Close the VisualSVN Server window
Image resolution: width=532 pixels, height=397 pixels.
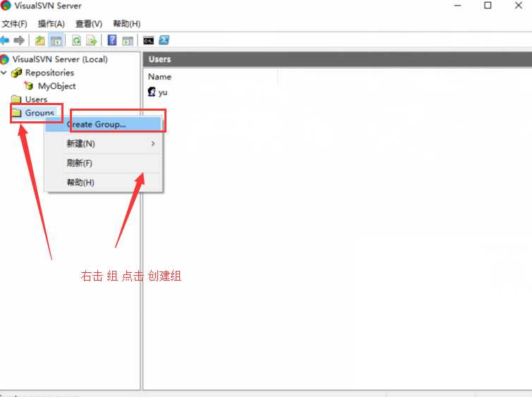point(519,6)
